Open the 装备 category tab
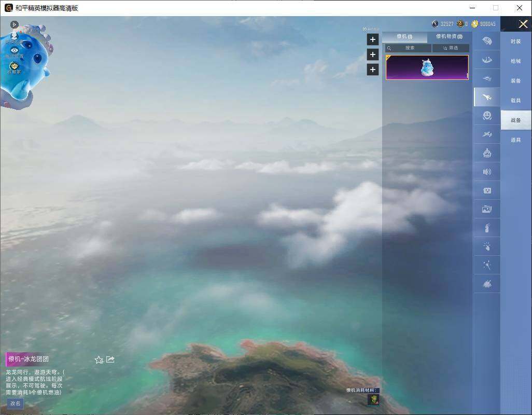This screenshot has width=532, height=415. [x=516, y=81]
